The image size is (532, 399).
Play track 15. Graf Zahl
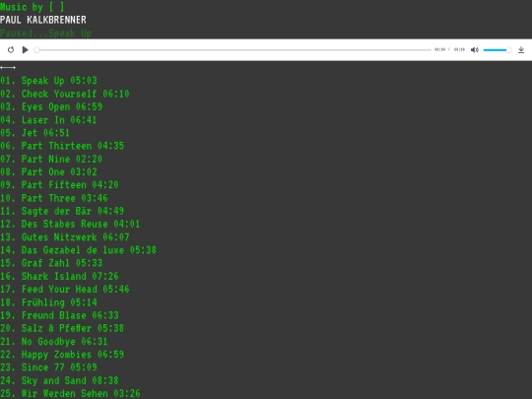[x=51, y=263]
